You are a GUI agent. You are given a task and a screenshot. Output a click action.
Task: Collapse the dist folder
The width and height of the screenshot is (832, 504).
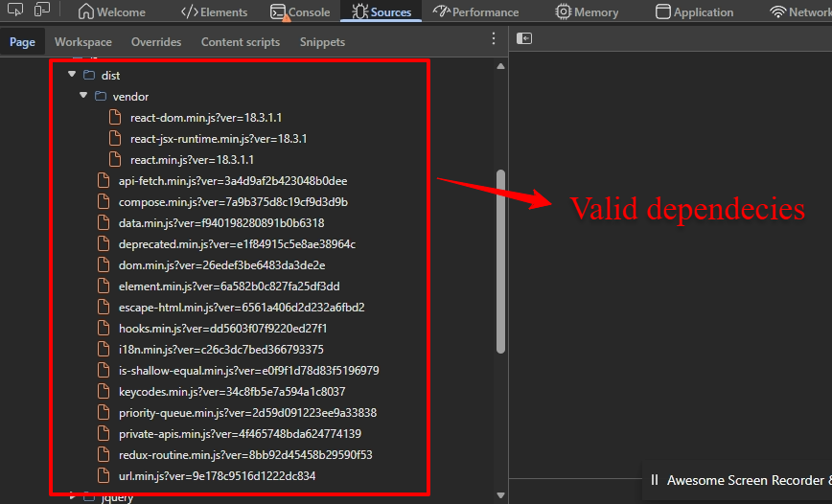(72, 75)
